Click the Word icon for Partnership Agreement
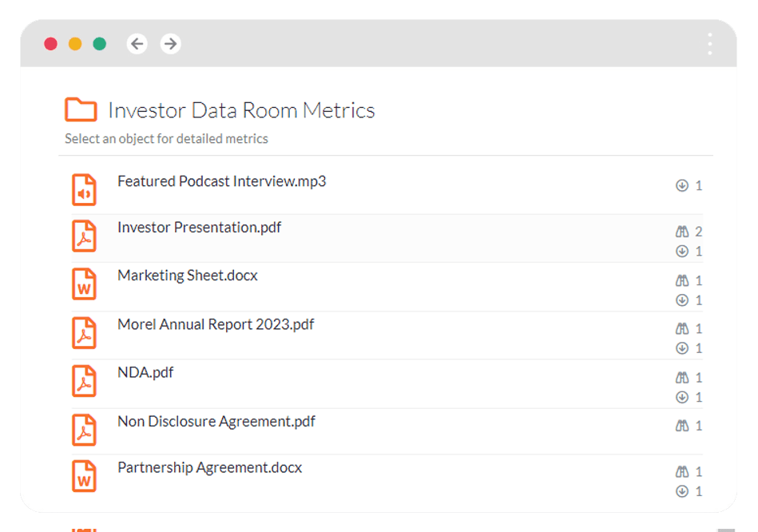The width and height of the screenshot is (758, 532). click(84, 476)
